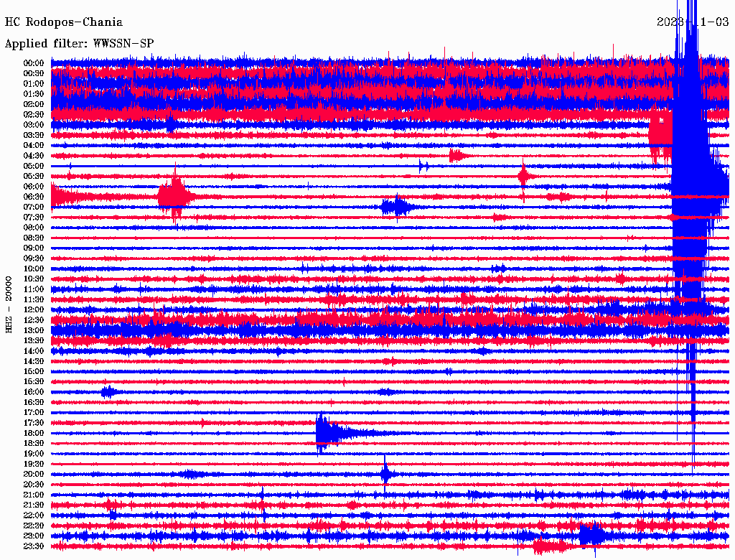Select the 06:30 time label
Image resolution: width=735 pixels, height=560 pixels.
pyautogui.click(x=33, y=197)
